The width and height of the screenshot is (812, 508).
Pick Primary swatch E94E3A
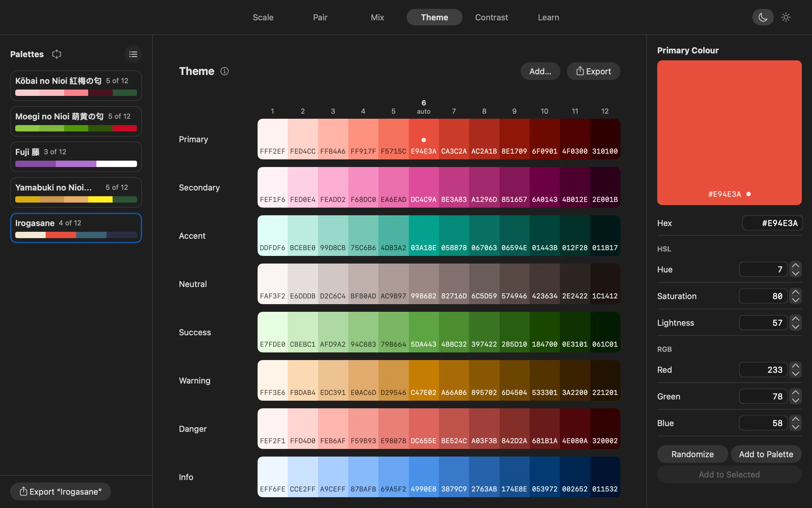pos(423,139)
